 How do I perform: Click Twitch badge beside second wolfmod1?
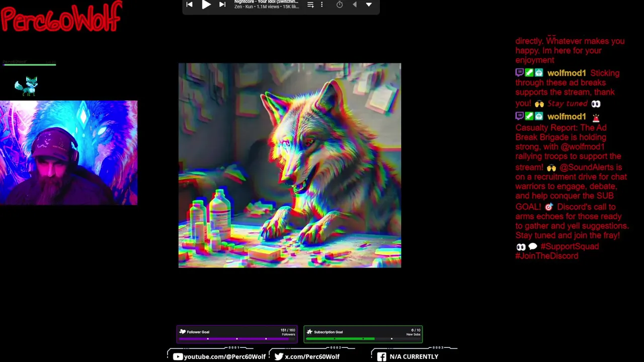pos(520,116)
